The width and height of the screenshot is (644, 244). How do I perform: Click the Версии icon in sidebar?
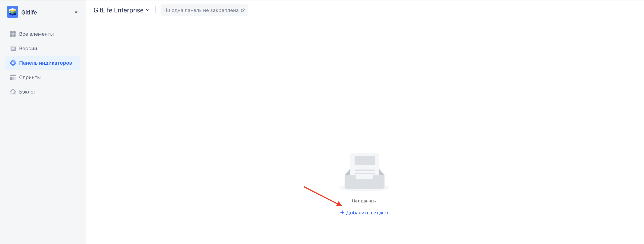(x=13, y=49)
